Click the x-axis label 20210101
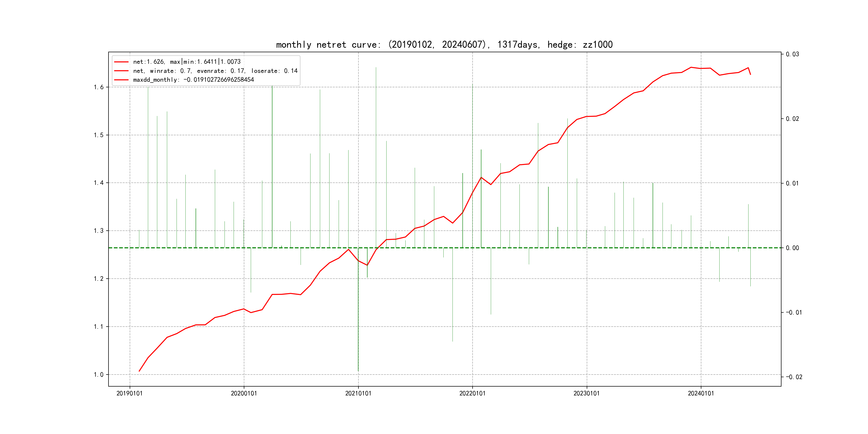The image size is (868, 434). (x=358, y=393)
